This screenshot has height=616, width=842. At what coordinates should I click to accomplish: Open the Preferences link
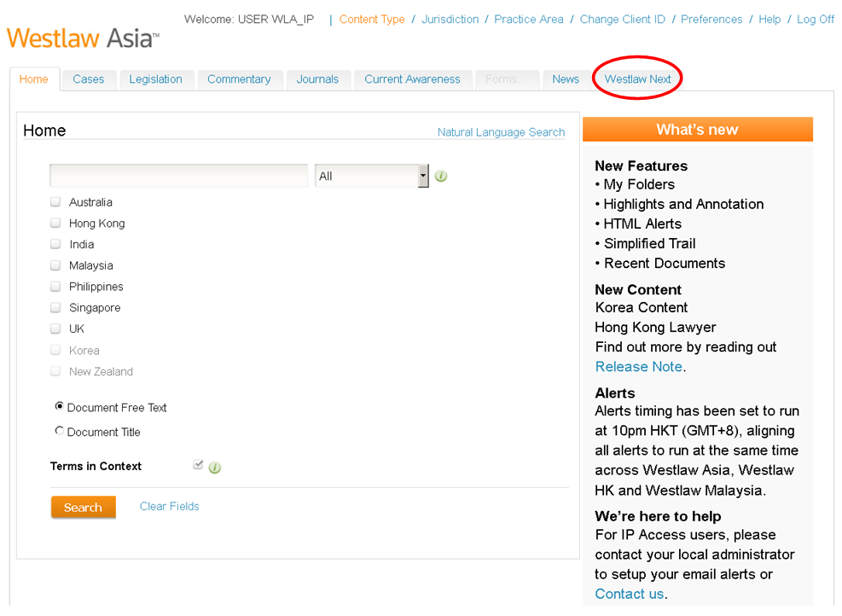pyautogui.click(x=711, y=20)
